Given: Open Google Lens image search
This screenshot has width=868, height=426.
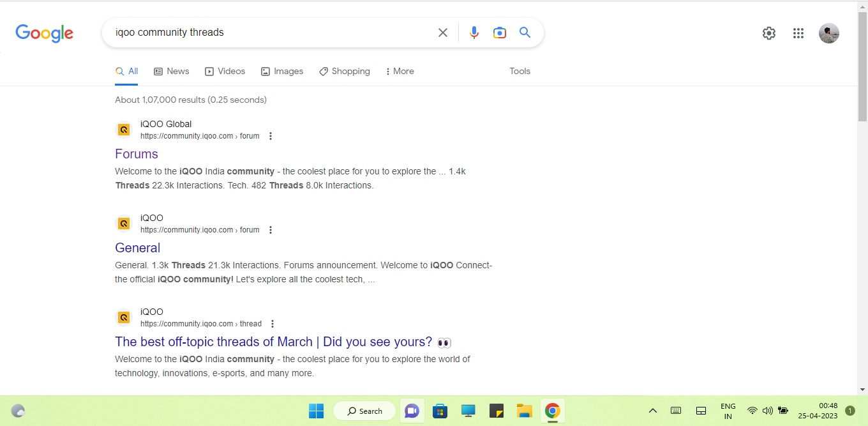Looking at the screenshot, I should 499,33.
